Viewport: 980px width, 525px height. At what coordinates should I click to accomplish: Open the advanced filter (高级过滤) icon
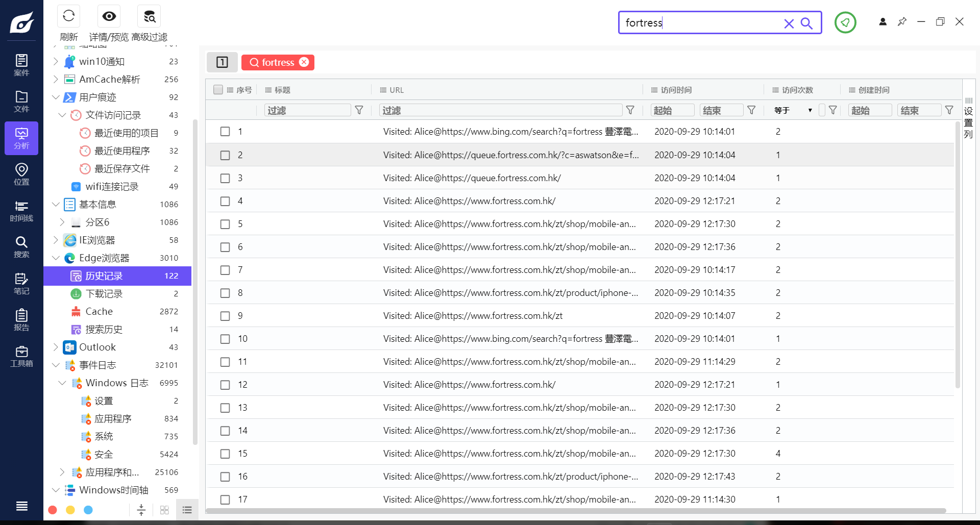tap(149, 16)
